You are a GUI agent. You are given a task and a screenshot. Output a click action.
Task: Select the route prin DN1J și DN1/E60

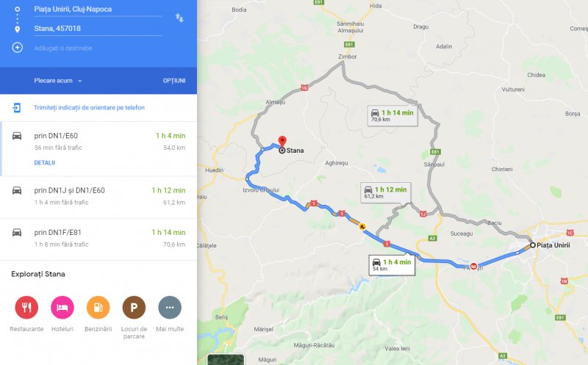[x=98, y=197]
